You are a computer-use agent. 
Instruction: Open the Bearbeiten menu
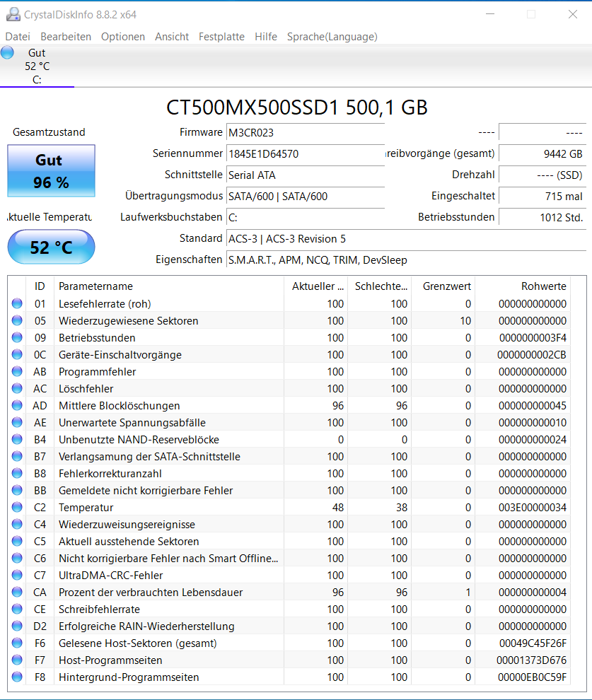[66, 37]
